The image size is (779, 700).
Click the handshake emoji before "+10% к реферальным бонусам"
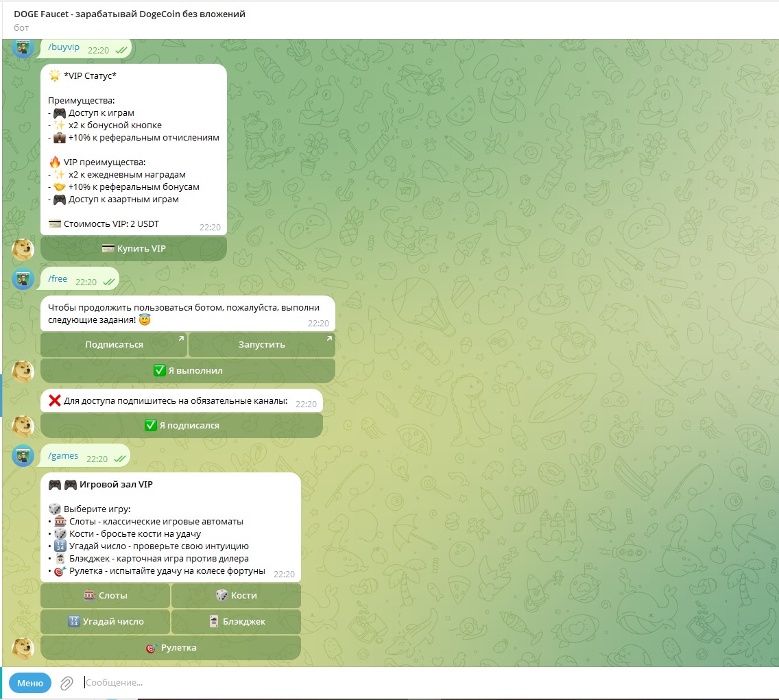coord(60,186)
